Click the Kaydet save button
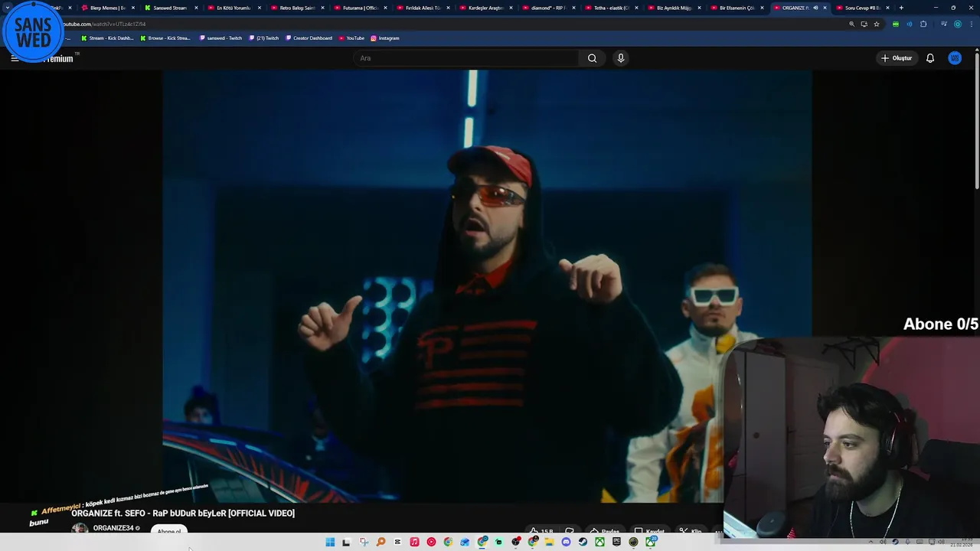Viewport: 980px width, 551px height. [649, 530]
